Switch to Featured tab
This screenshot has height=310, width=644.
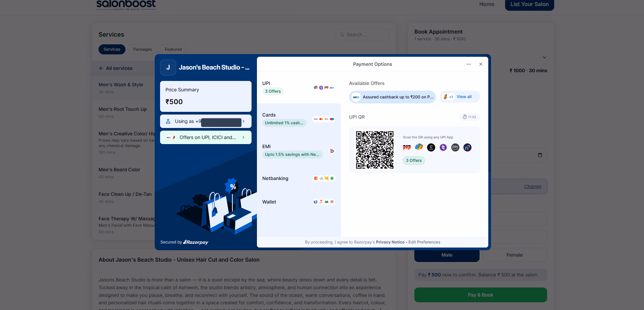pos(173,49)
